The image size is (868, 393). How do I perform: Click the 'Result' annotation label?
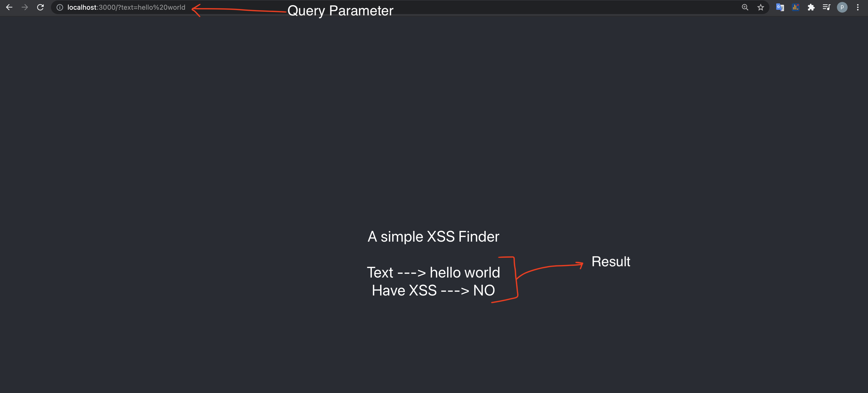tap(611, 262)
